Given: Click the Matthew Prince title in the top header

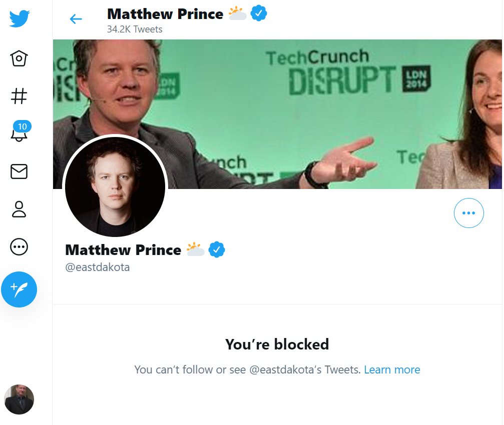Looking at the screenshot, I should (165, 13).
